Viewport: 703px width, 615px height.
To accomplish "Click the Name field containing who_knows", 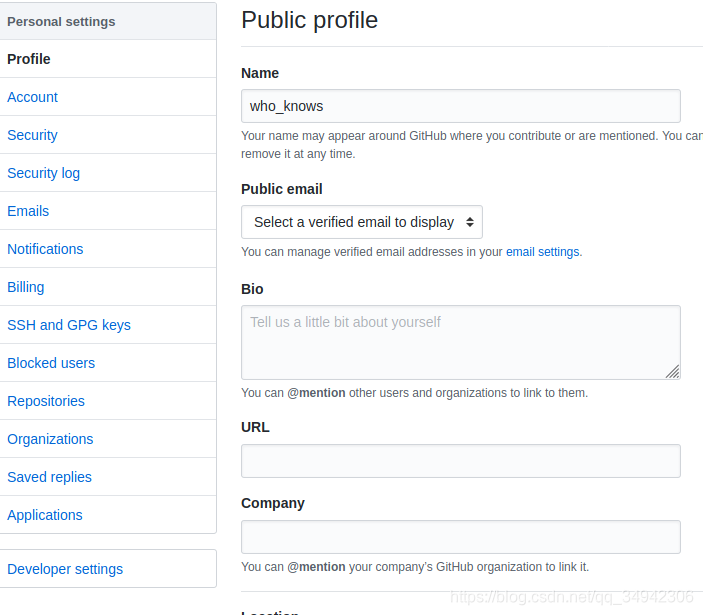I will 461,106.
